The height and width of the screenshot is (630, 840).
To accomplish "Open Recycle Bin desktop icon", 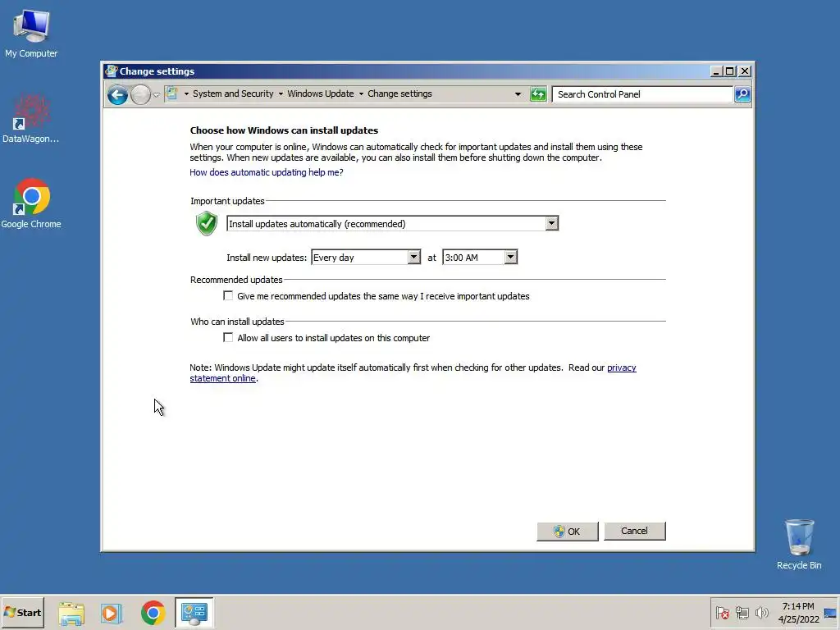I will pos(799,545).
